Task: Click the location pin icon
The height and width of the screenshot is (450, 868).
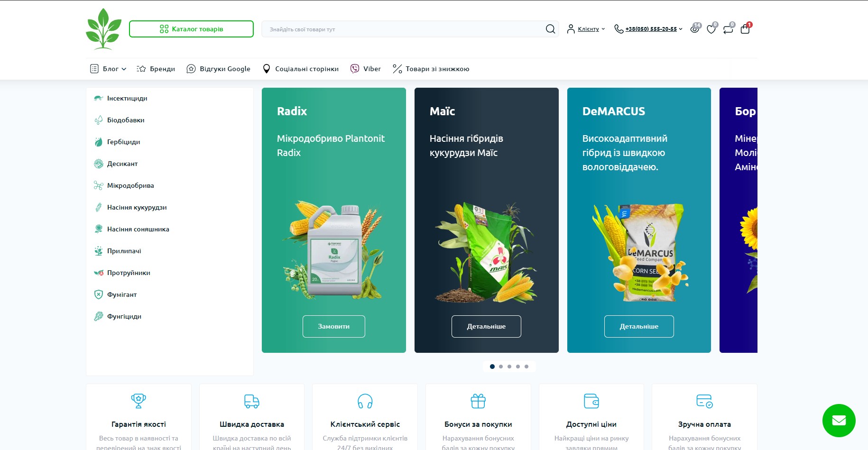Action: point(267,69)
